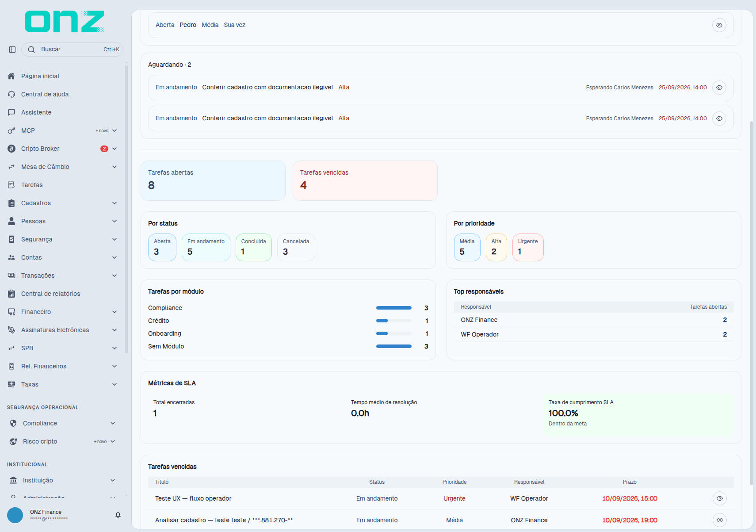Click the Tarefas checklist icon in sidebar

click(x=11, y=185)
